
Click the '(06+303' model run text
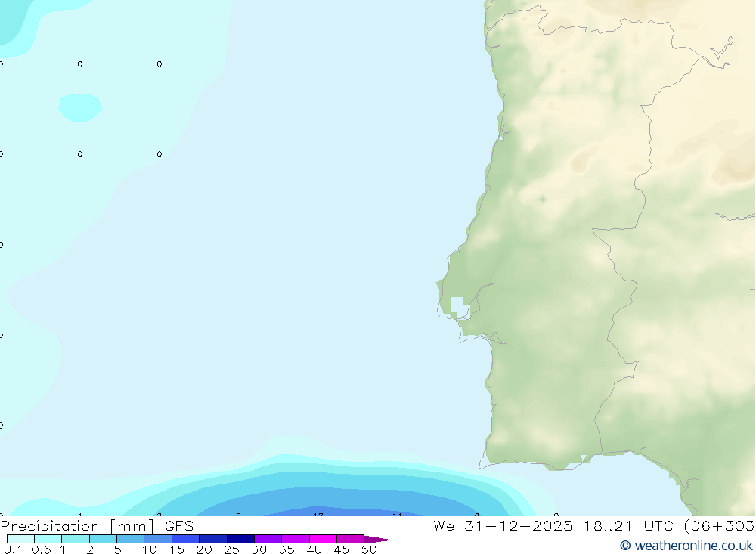pyautogui.click(x=720, y=525)
